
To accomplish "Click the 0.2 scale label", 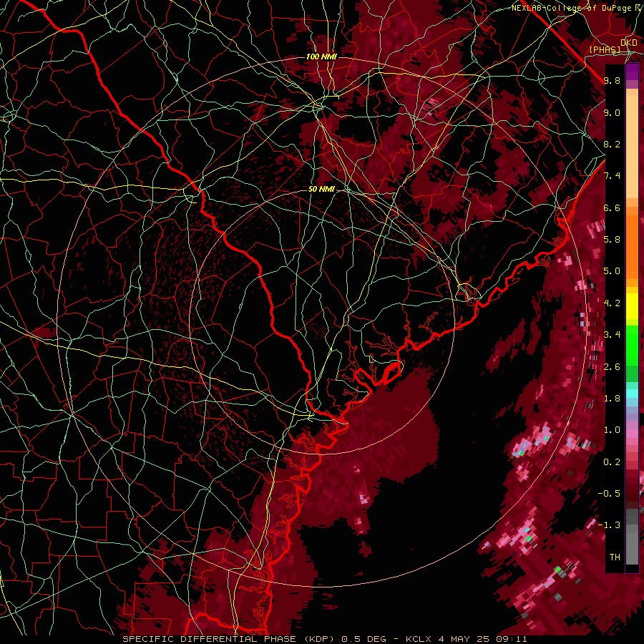I will tap(612, 462).
